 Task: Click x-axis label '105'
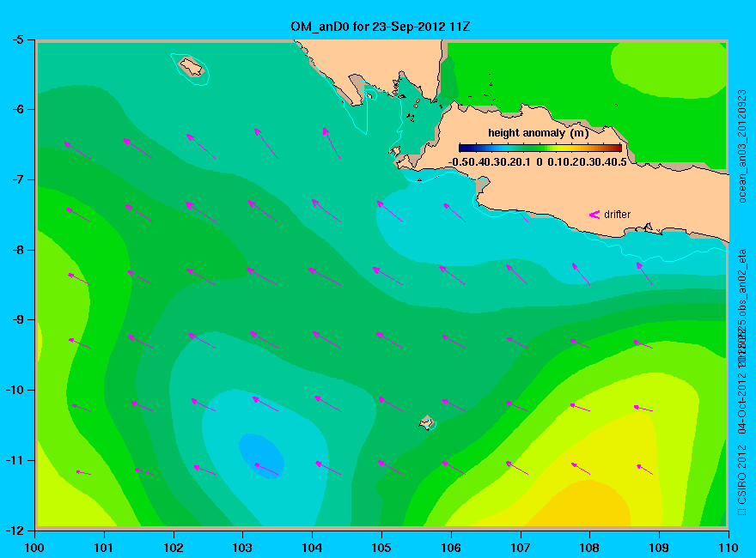381,548
